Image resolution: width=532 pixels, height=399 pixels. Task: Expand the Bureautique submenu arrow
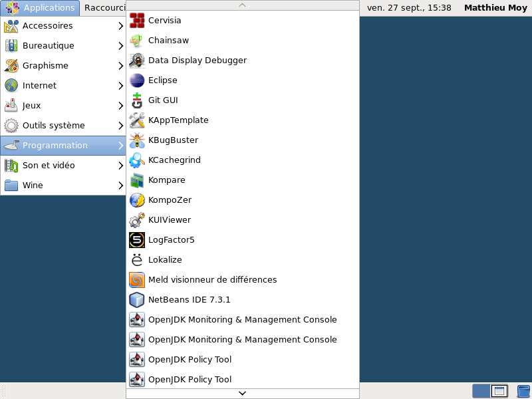pyautogui.click(x=120, y=46)
